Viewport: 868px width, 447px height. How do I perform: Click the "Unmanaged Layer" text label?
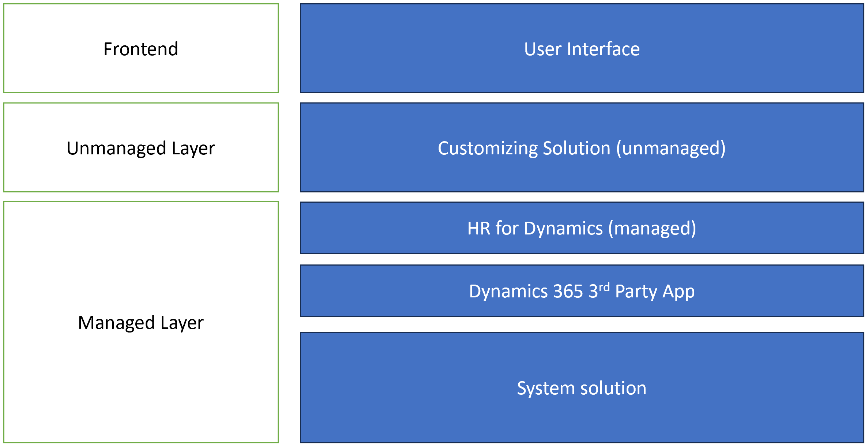pos(141,149)
